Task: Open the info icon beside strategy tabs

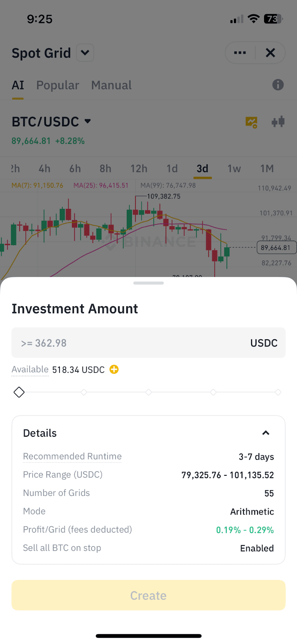Action: 278,85
